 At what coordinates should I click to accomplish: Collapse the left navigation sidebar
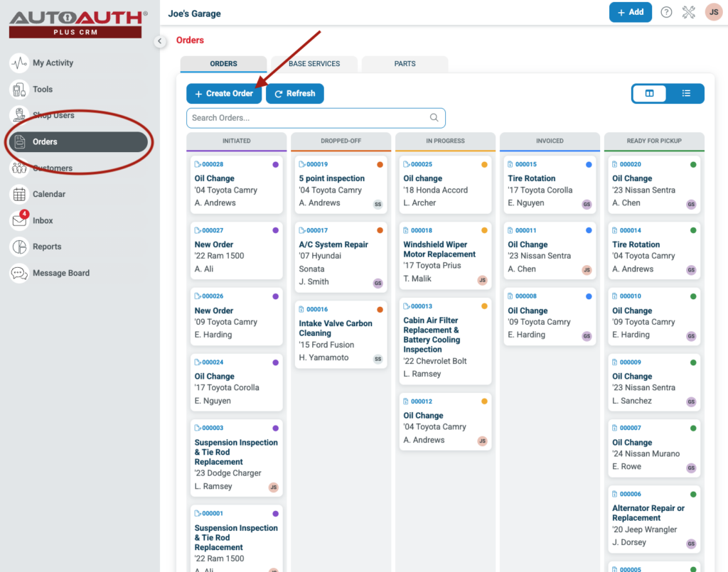pos(160,41)
